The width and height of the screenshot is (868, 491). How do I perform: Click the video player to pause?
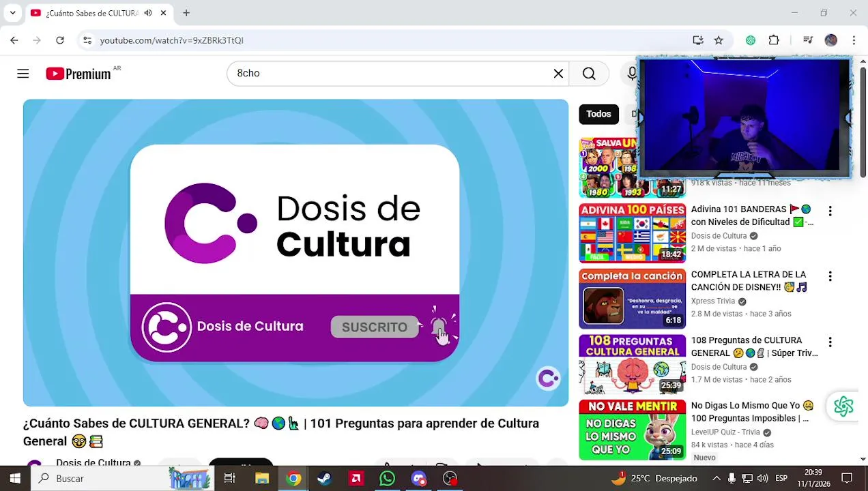295,253
